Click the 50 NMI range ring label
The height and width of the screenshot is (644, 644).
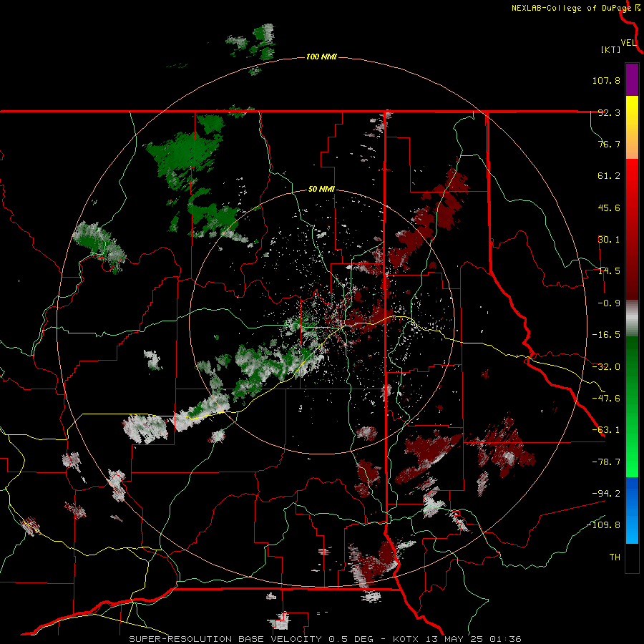[x=321, y=190]
